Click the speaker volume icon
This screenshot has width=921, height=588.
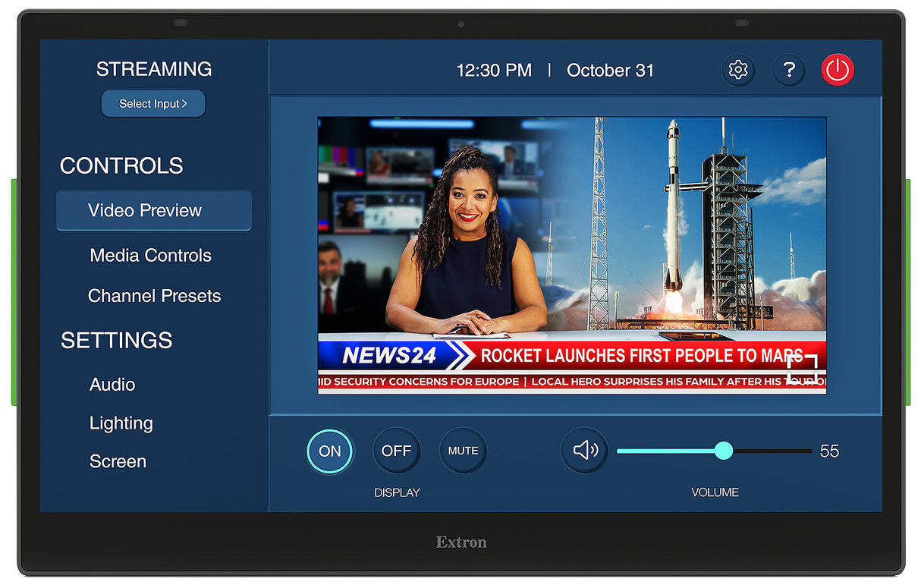pos(584,451)
